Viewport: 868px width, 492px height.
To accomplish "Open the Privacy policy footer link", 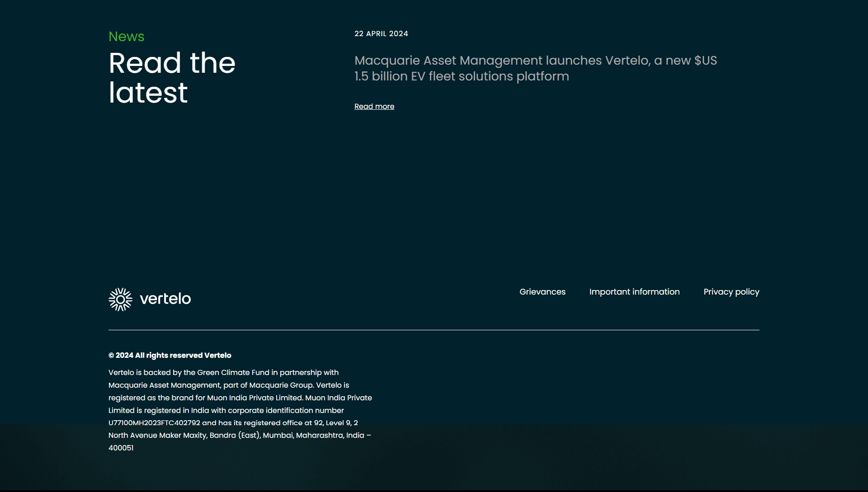I will tap(731, 292).
